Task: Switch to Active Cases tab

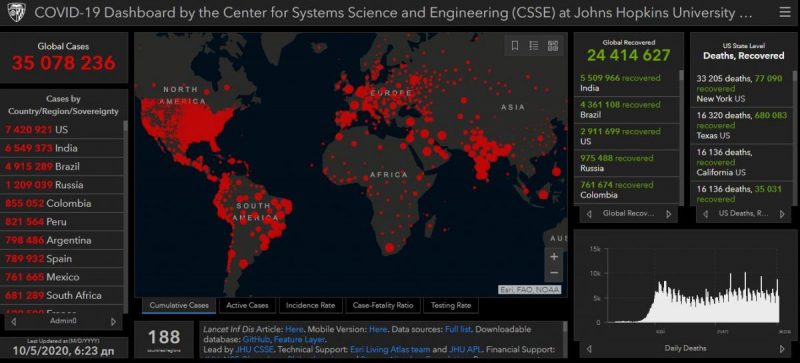Action: click(247, 305)
